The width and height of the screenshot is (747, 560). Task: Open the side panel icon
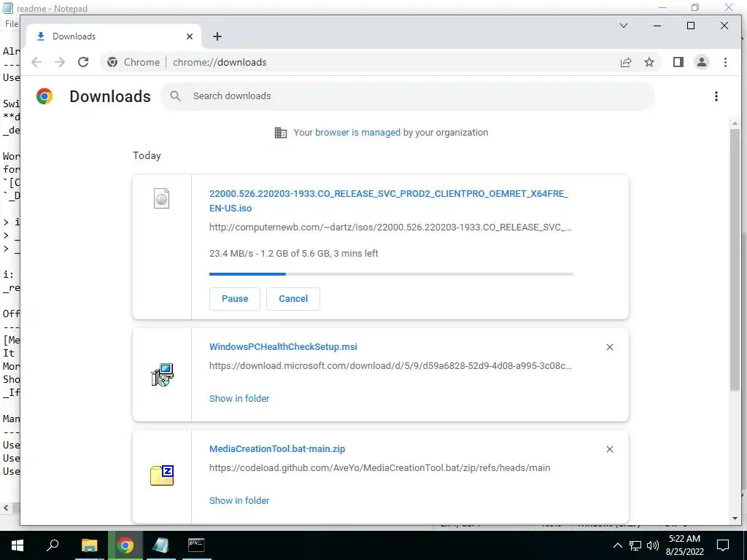[x=678, y=63]
